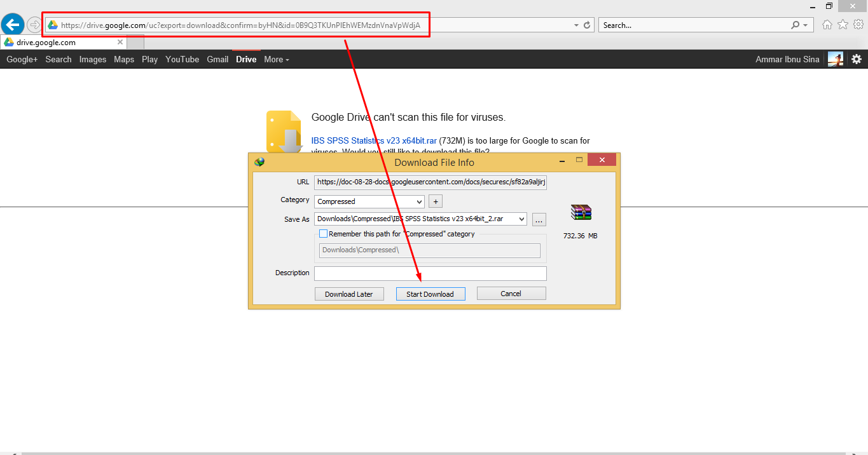Click the Description input field
868x455 pixels.
point(431,273)
